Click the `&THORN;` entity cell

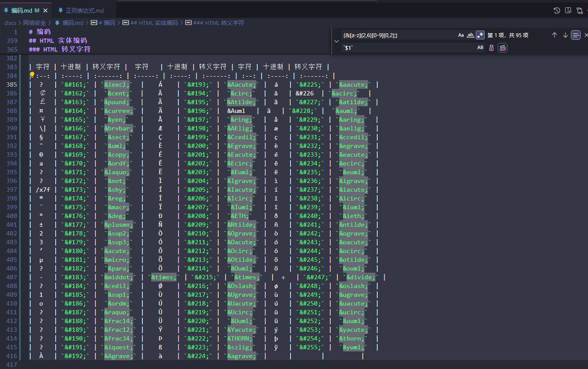point(240,338)
